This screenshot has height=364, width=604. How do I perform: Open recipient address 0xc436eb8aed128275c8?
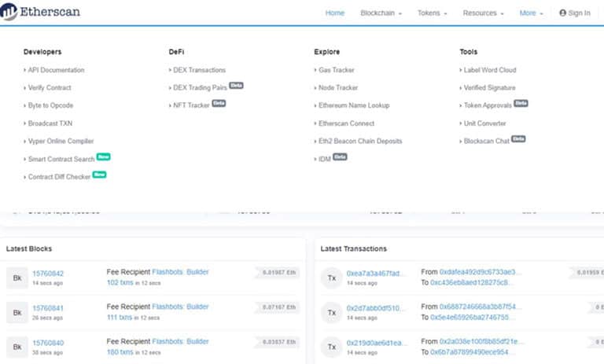pyautogui.click(x=472, y=283)
